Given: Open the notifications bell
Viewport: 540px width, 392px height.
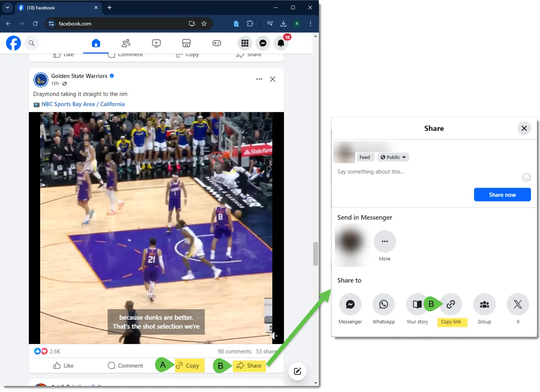Looking at the screenshot, I should click(281, 43).
